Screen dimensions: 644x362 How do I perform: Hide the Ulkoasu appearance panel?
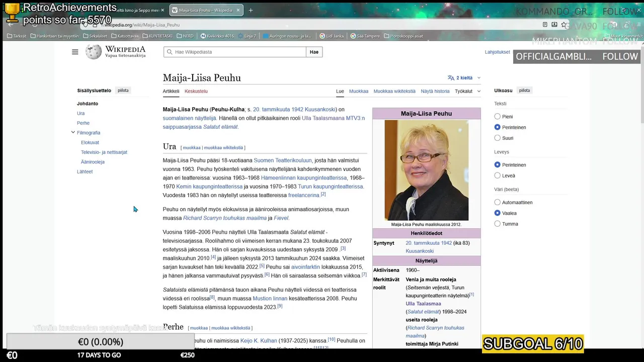coord(524,90)
